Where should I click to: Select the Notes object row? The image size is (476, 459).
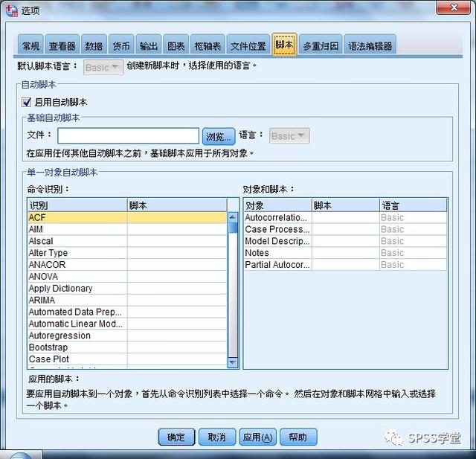tap(345, 253)
